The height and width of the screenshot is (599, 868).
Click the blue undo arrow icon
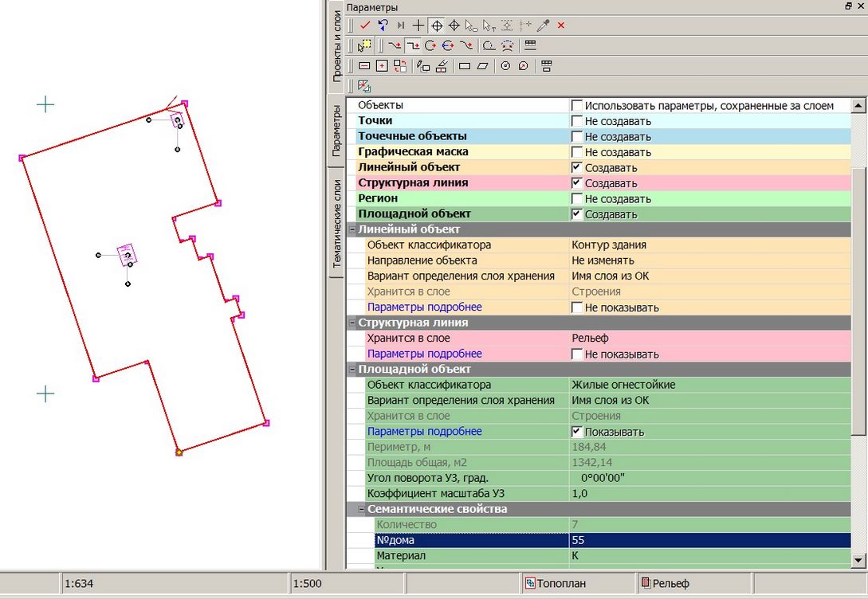click(383, 25)
